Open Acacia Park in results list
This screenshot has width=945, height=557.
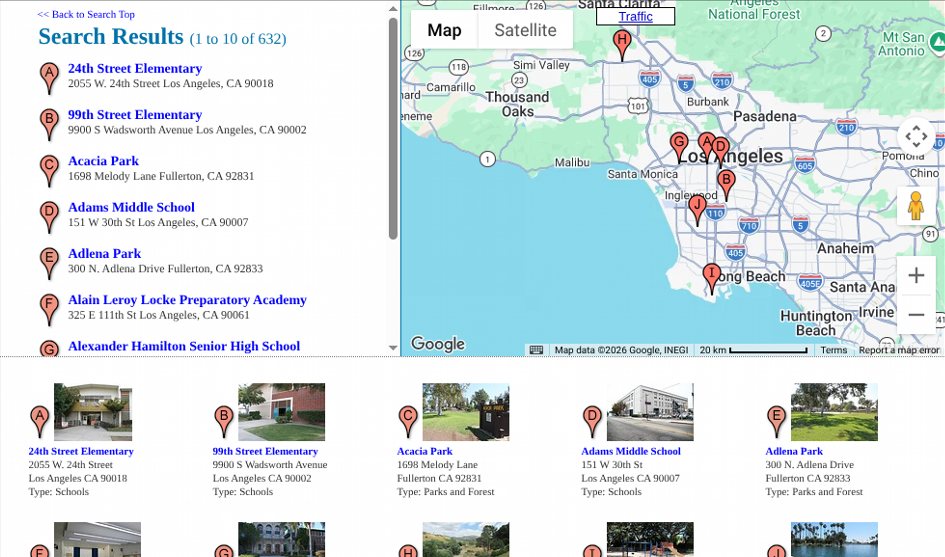coord(104,162)
